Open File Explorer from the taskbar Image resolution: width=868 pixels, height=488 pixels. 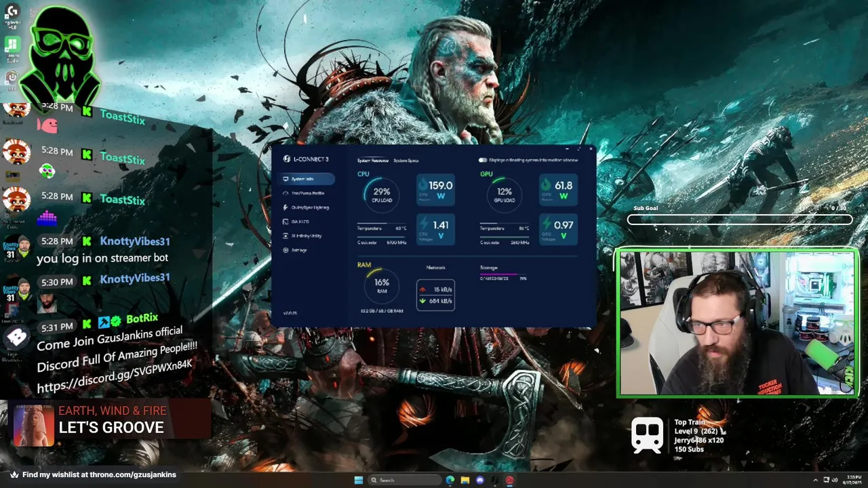click(x=465, y=480)
